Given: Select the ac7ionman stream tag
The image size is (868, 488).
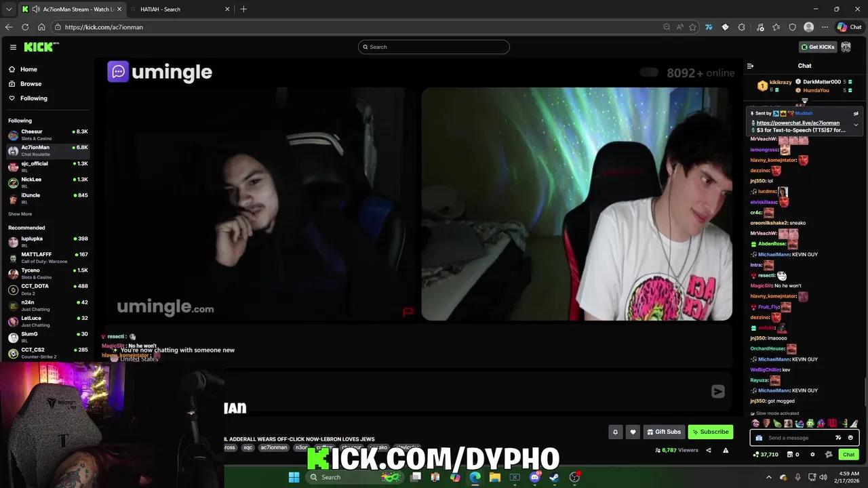Looking at the screenshot, I should pos(274,447).
